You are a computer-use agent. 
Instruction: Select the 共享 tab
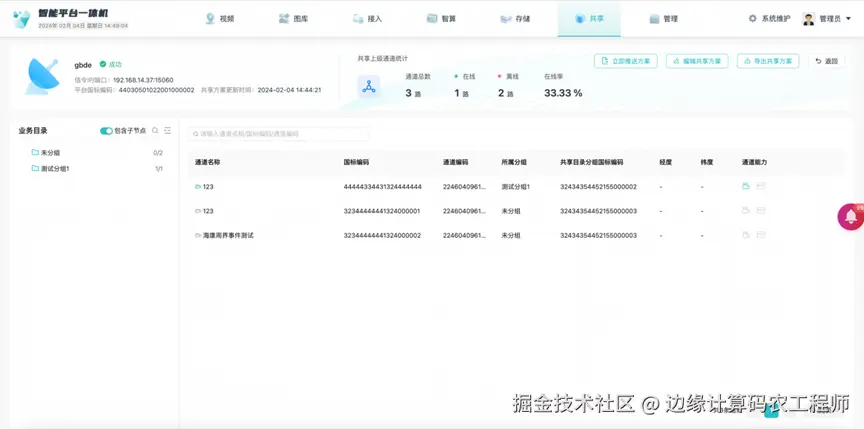[589, 19]
